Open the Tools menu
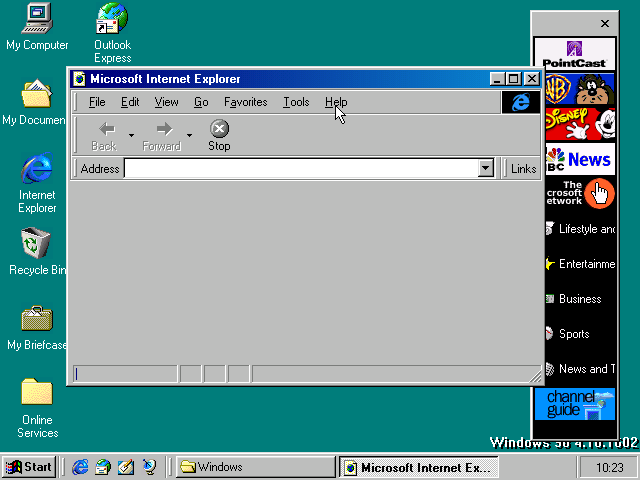This screenshot has height=480, width=640. pos(296,102)
